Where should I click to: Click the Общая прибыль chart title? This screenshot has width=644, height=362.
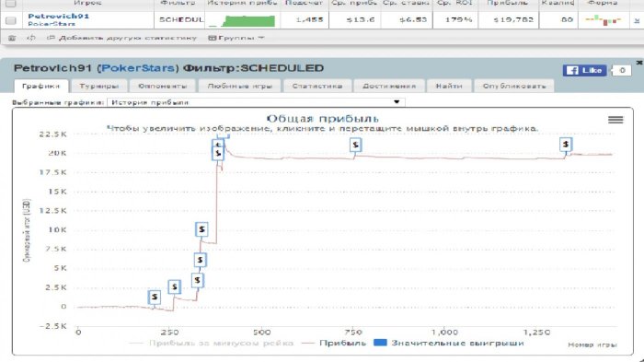322,119
